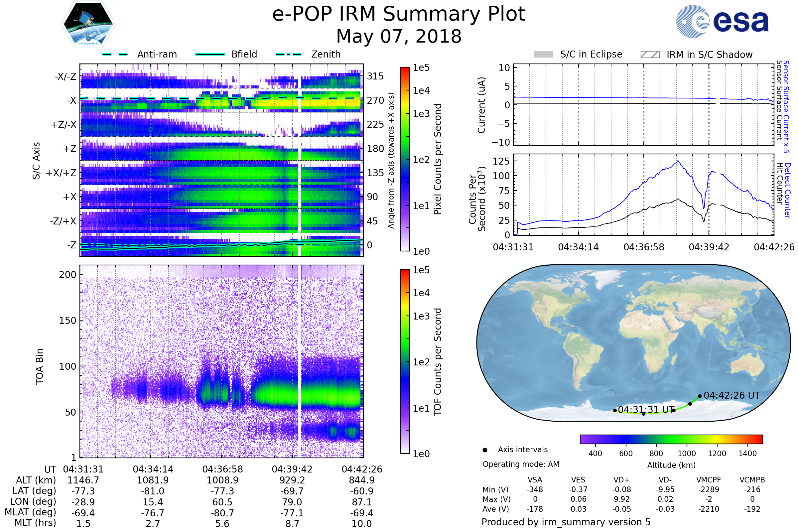Image resolution: width=798 pixels, height=532 pixels.
Task: Click the IRM in S/C Shadow hatched swatch
Action: [x=650, y=55]
